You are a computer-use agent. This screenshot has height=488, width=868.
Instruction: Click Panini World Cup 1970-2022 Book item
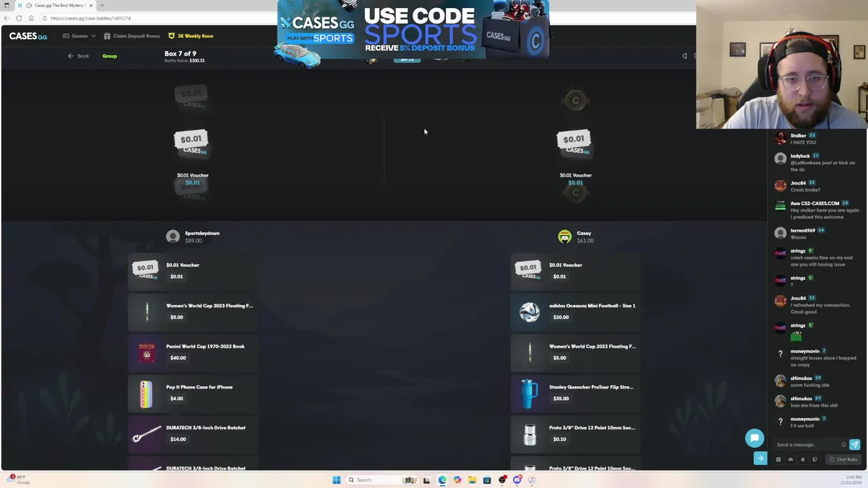[x=193, y=352]
